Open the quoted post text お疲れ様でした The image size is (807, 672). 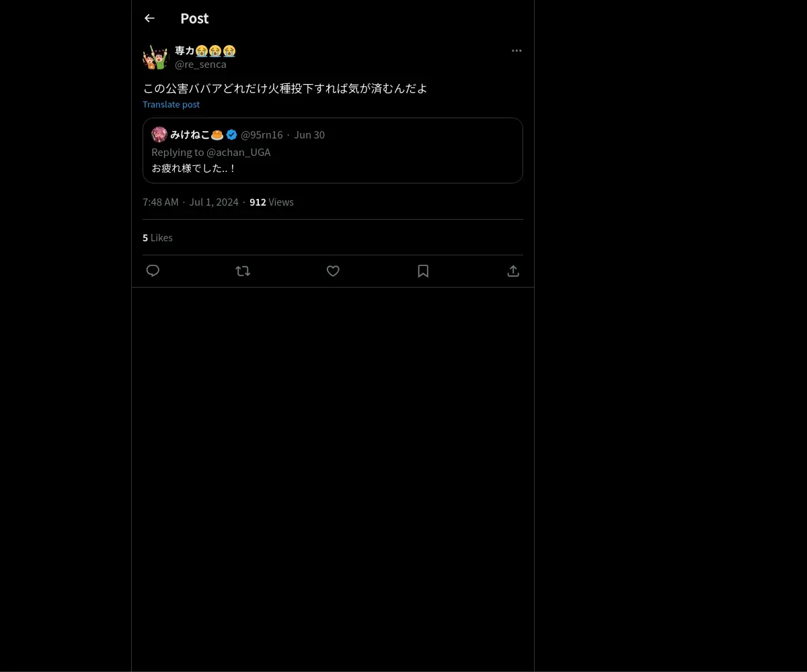point(194,168)
